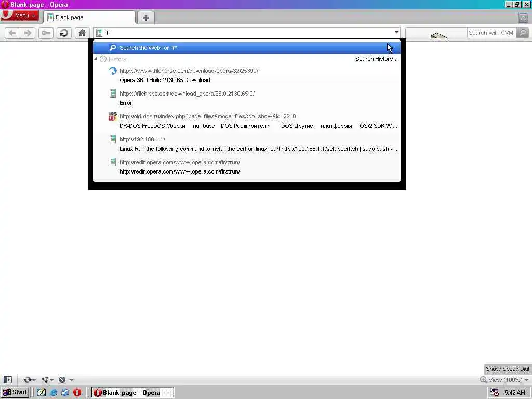The width and height of the screenshot is (532, 399).
Task: Launch Opera from quick launch icon
Action: (x=77, y=393)
